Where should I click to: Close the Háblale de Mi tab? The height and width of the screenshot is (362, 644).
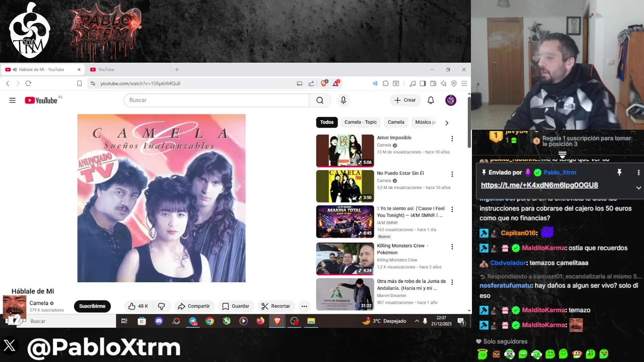pyautogui.click(x=79, y=69)
